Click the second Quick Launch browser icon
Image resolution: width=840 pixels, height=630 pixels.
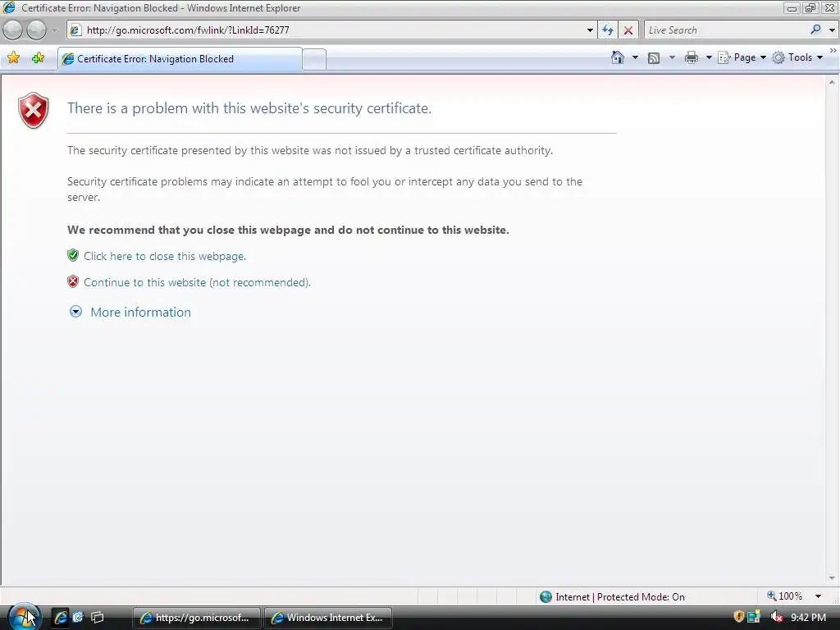point(78,617)
